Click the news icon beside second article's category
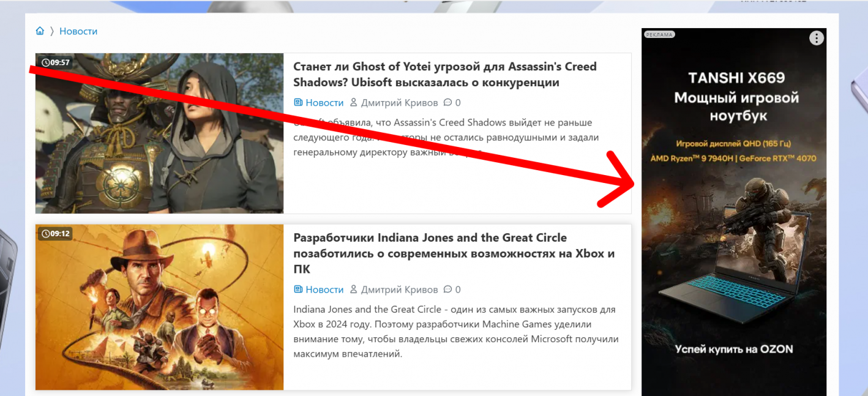Viewport: 868px width, 396px height. pyautogui.click(x=298, y=290)
